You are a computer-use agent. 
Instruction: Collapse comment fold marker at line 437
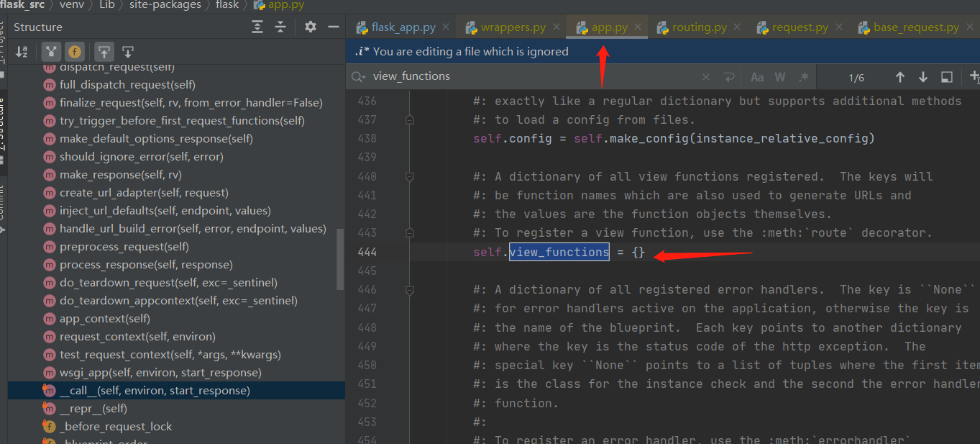tap(409, 120)
